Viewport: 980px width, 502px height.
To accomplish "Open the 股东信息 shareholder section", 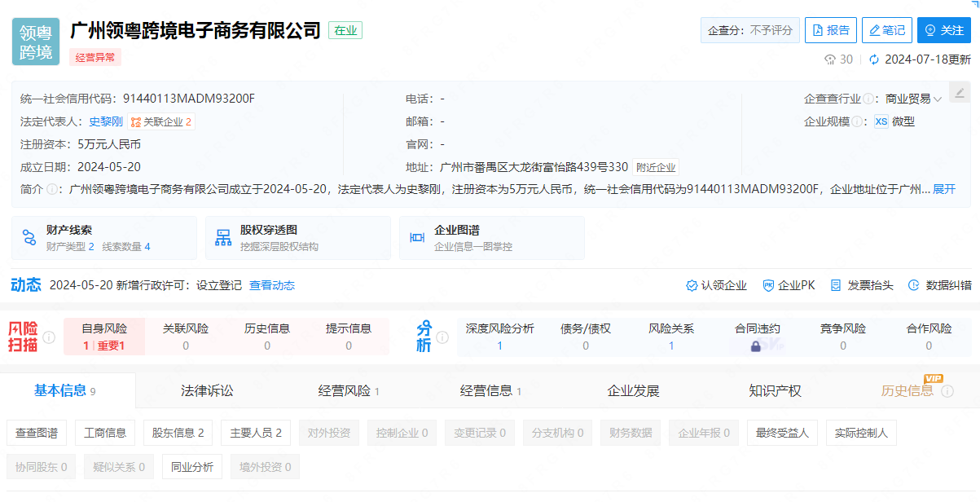I will 178,433.
